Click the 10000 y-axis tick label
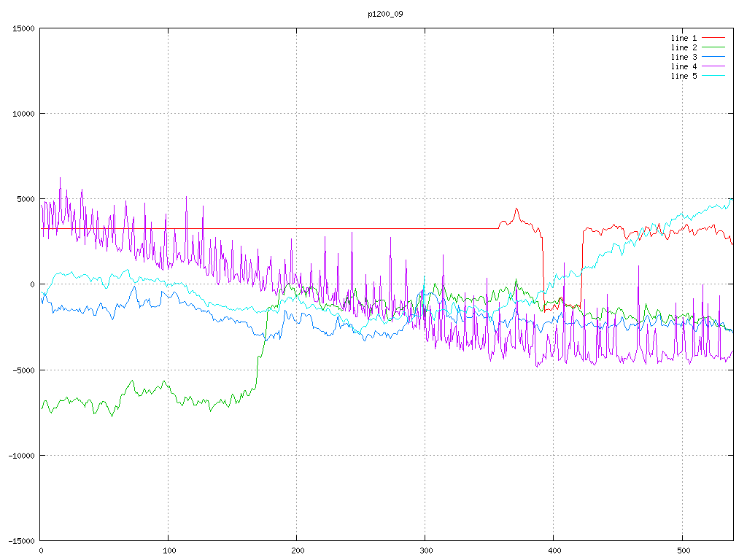Screen dimensions: 747x560 (23, 114)
